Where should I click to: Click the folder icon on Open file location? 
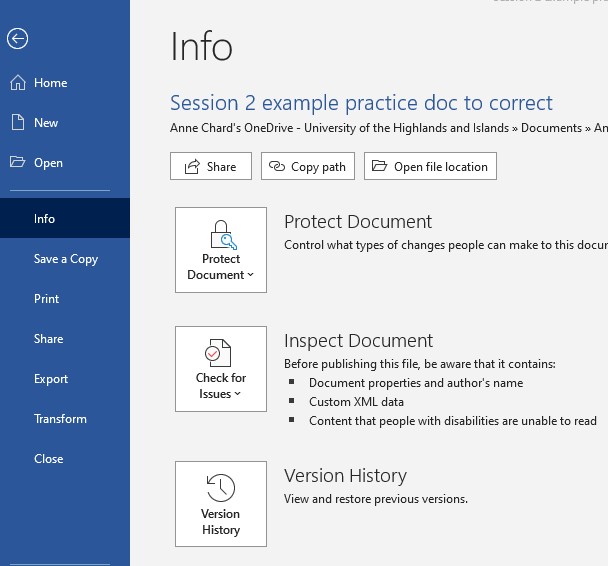tap(379, 166)
